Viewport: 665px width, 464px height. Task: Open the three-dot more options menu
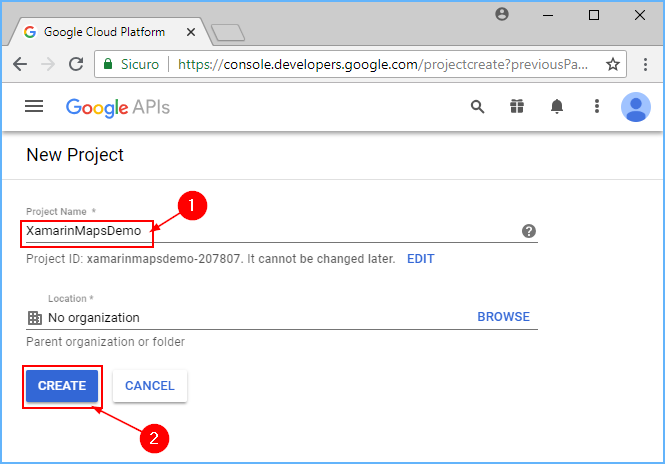tap(596, 106)
